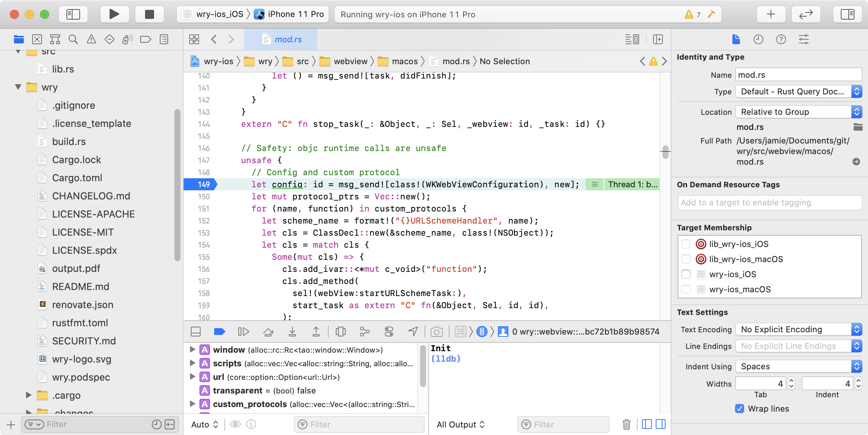Open the History inspector clock icon

pyautogui.click(x=758, y=39)
